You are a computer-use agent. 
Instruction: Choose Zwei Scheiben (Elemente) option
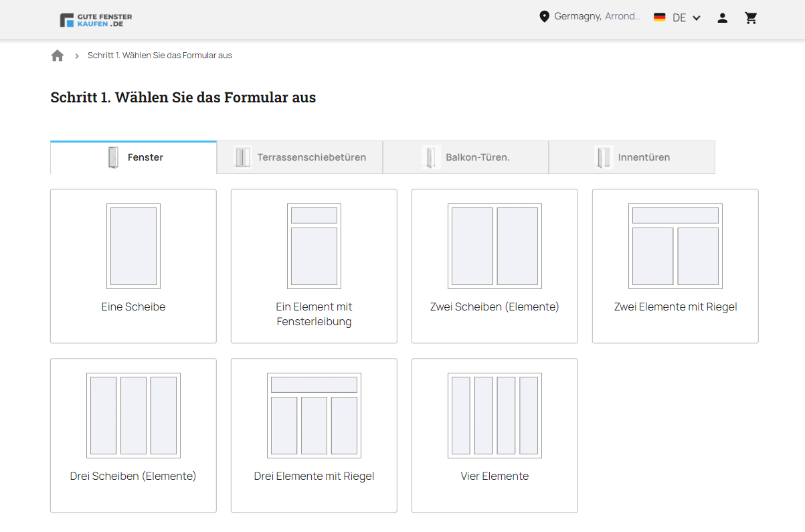click(x=495, y=266)
